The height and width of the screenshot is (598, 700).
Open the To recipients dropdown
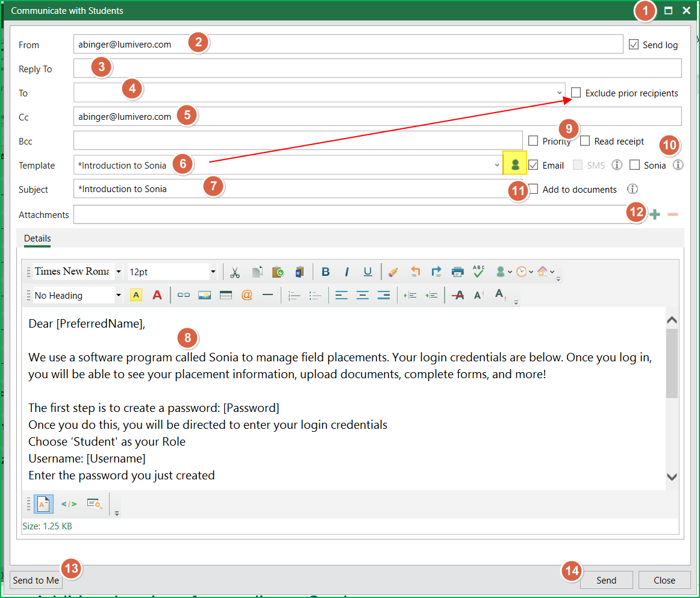(560, 93)
